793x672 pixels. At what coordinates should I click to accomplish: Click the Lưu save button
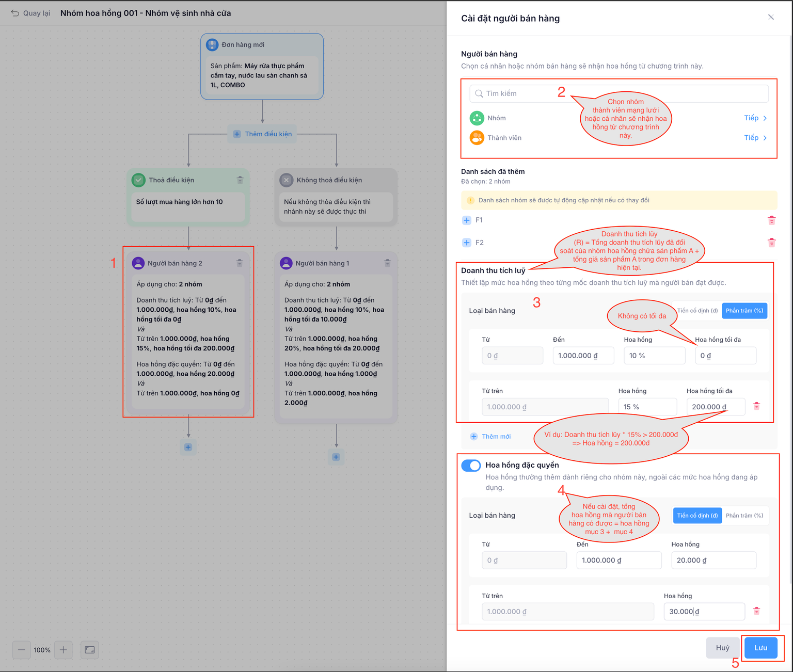click(x=760, y=648)
